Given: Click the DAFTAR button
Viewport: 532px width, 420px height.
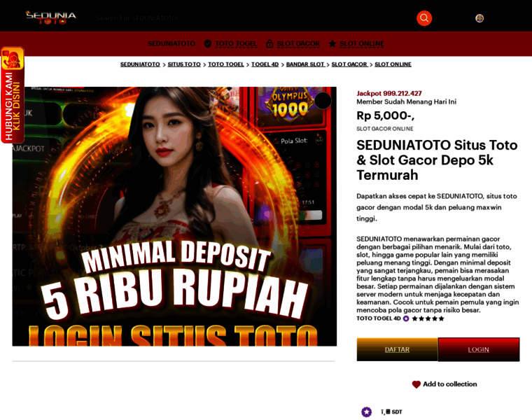Looking at the screenshot, I should point(397,349).
